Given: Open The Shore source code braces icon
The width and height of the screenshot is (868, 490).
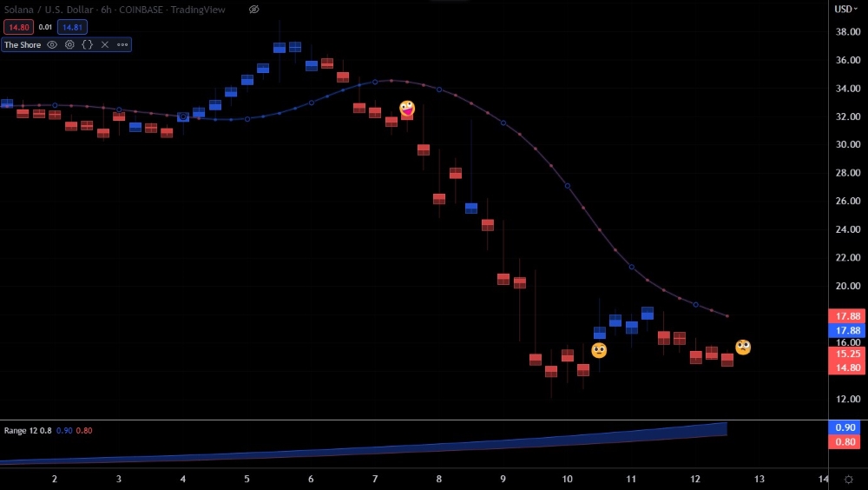Looking at the screenshot, I should tap(88, 45).
